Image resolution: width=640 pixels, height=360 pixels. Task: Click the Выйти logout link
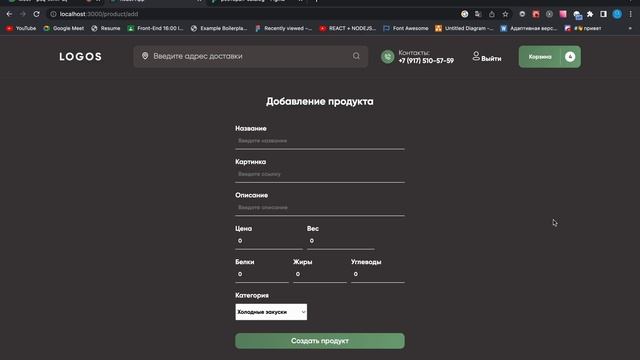click(x=491, y=59)
